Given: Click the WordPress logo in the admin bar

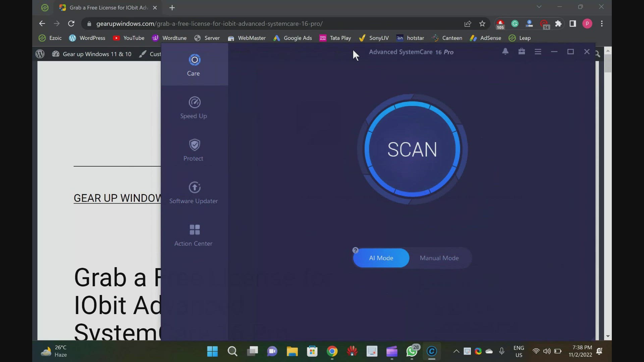Looking at the screenshot, I should tap(40, 54).
